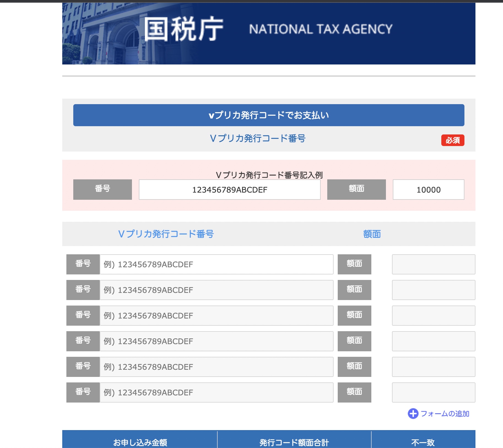This screenshot has width=503, height=448.
Task: Click the sixth row's 番号 code input field
Action: pyautogui.click(x=217, y=392)
